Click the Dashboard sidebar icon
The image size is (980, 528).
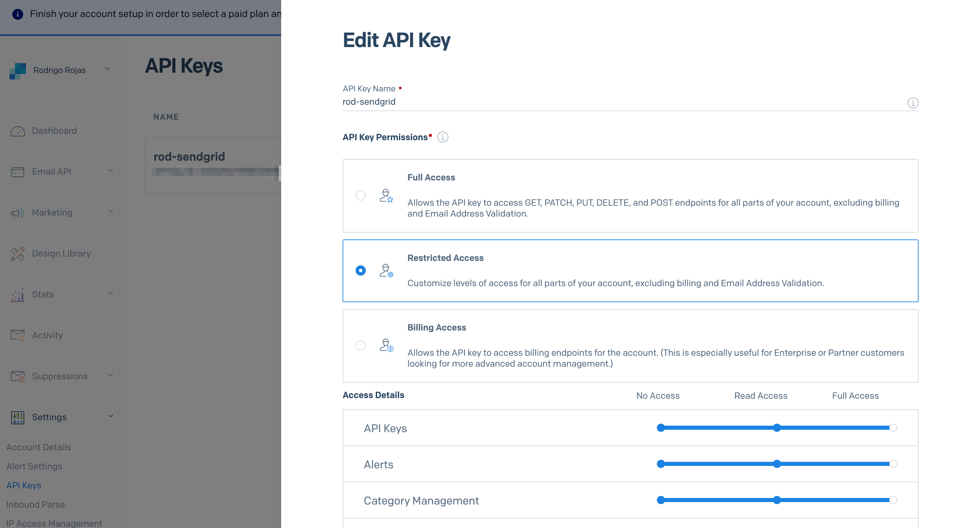tap(17, 130)
